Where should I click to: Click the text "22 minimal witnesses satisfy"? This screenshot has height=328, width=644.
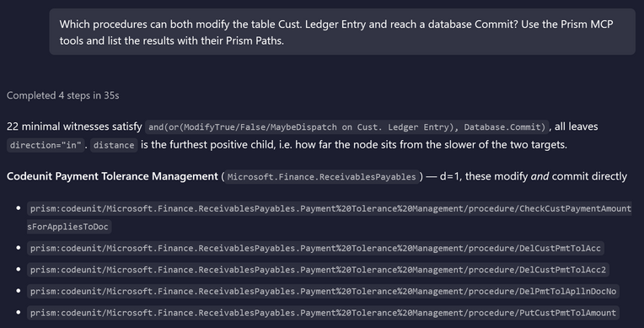(74, 126)
